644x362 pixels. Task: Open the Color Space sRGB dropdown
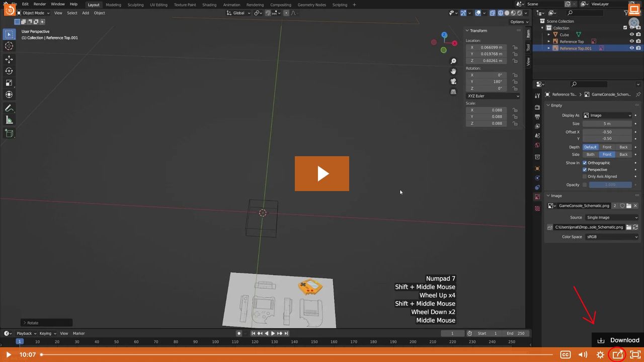point(612,237)
